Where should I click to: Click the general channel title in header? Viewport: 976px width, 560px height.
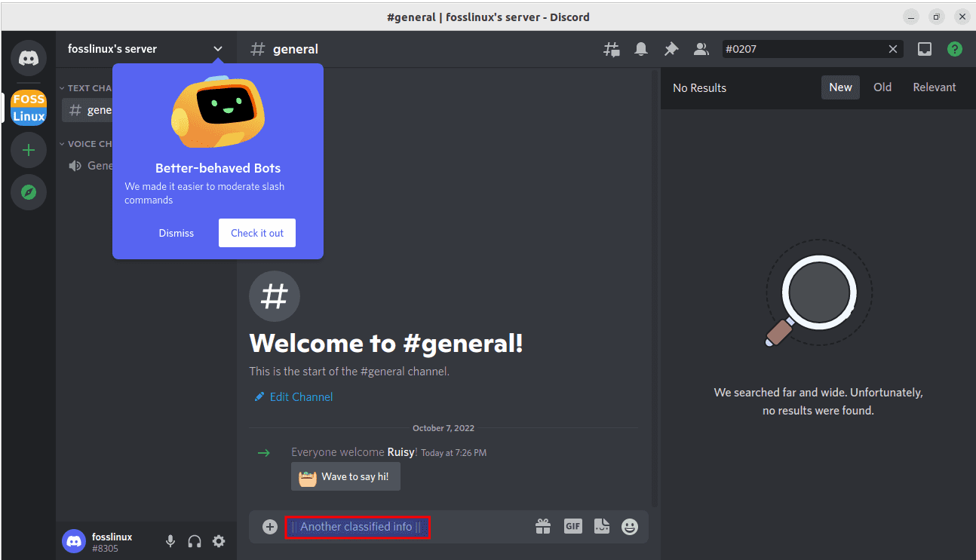click(296, 49)
